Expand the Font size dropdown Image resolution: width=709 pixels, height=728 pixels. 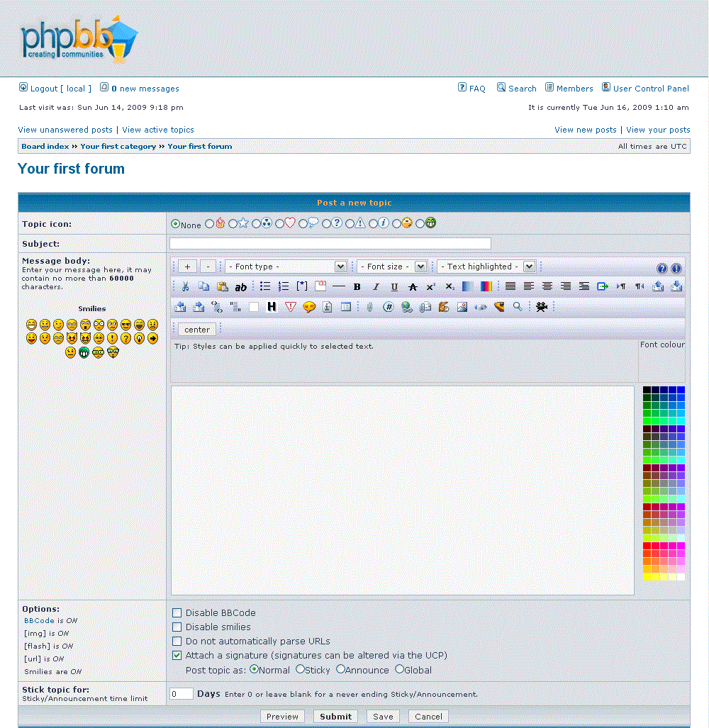point(392,267)
